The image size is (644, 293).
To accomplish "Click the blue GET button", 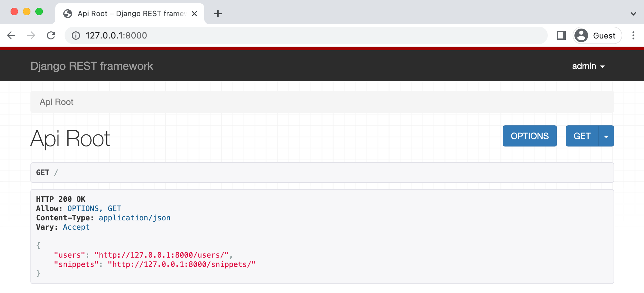I will click(x=582, y=136).
